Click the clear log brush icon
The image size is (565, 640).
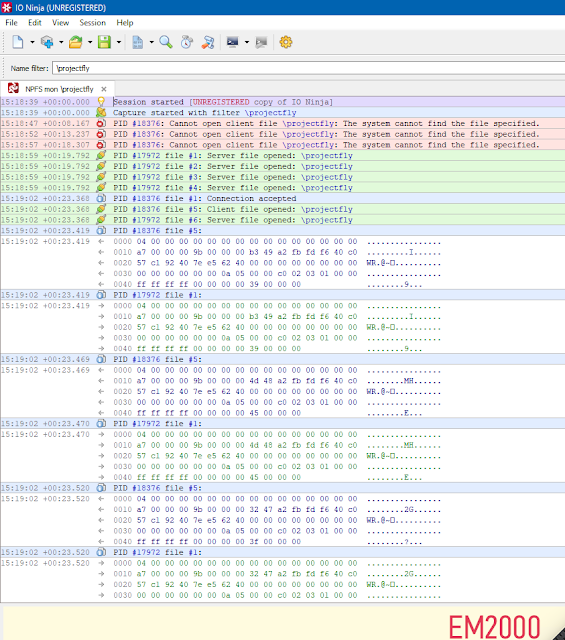pyautogui.click(x=208, y=42)
